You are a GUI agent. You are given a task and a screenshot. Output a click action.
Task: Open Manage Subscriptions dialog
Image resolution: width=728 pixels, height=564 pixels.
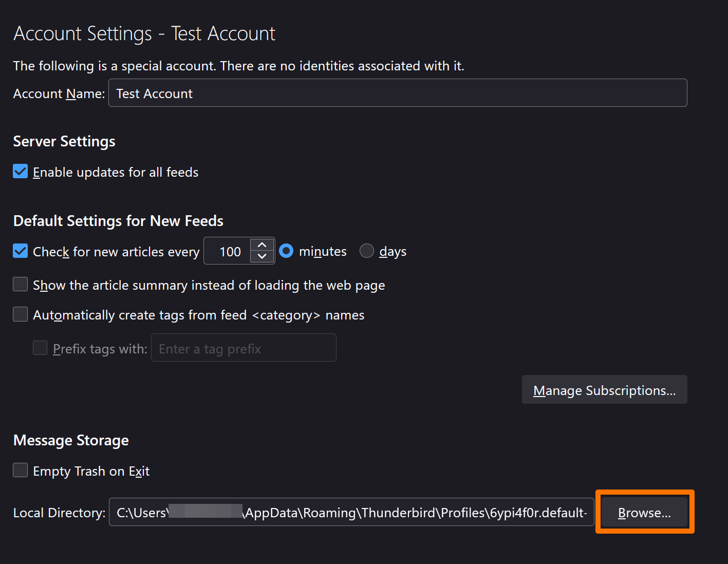(x=604, y=390)
